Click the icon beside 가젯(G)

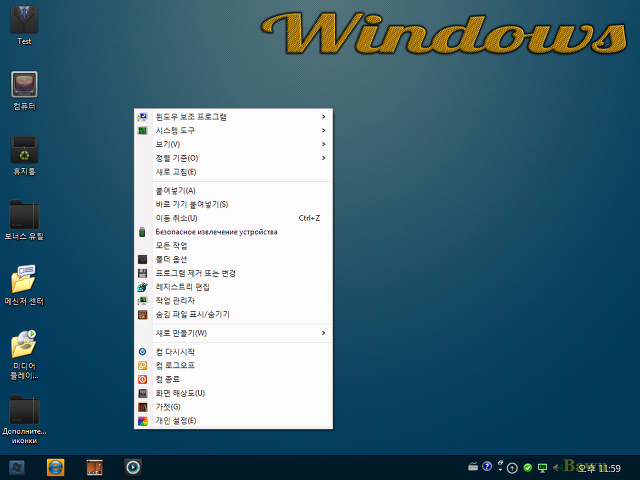tap(142, 407)
